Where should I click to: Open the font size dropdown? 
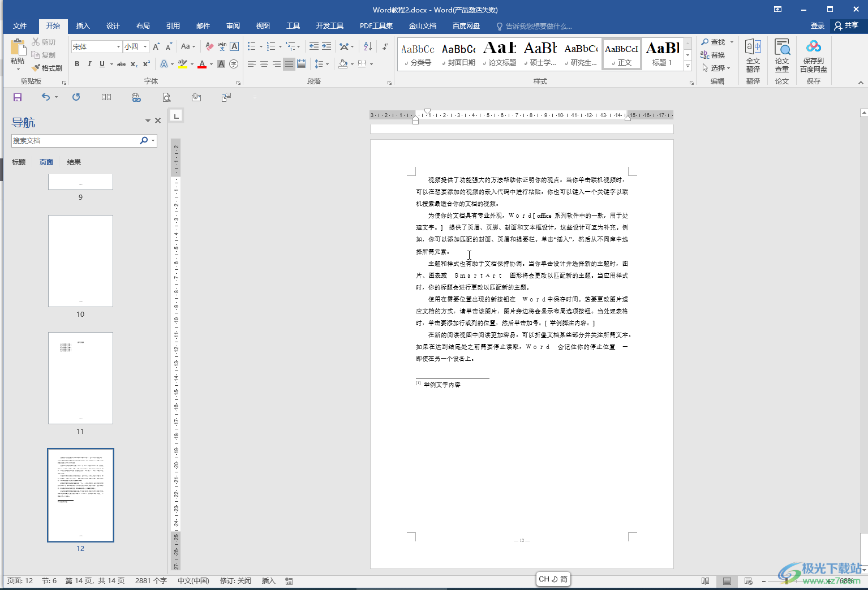coord(145,46)
